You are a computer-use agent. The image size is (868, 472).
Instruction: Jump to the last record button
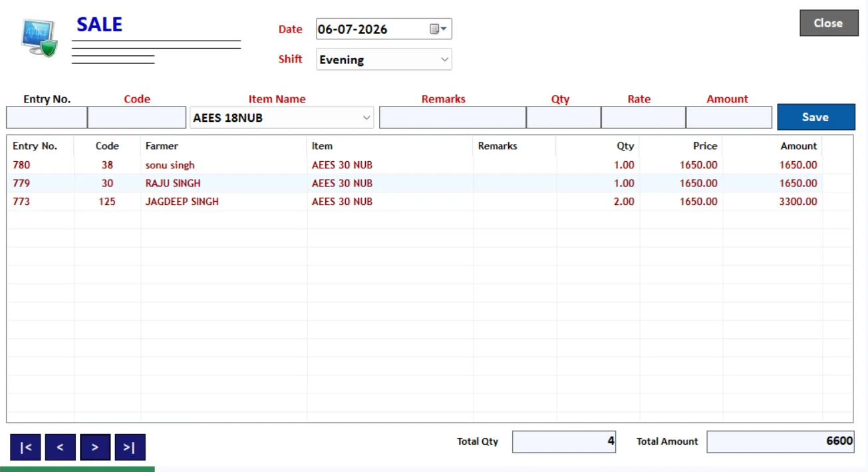point(130,447)
